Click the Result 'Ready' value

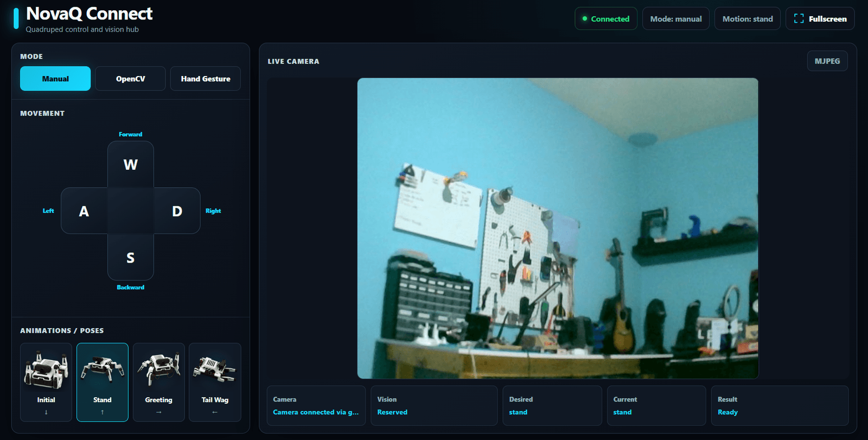[x=727, y=412]
